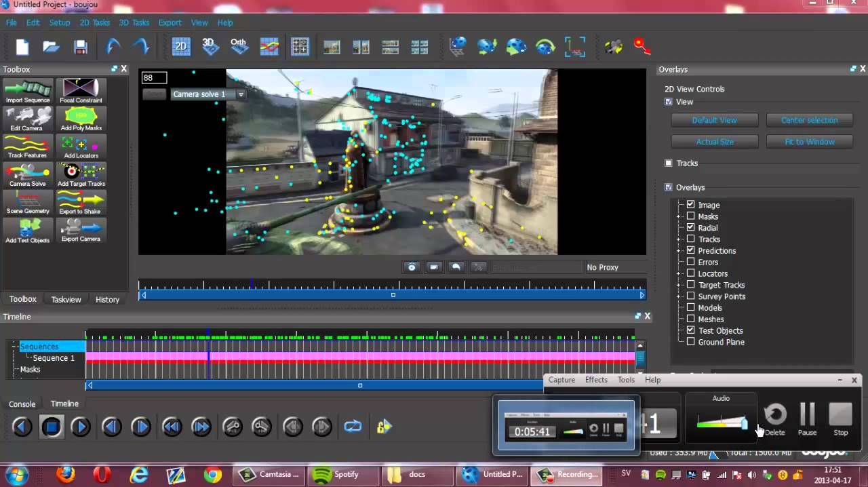Open the 3D Tasks menu

tap(134, 22)
